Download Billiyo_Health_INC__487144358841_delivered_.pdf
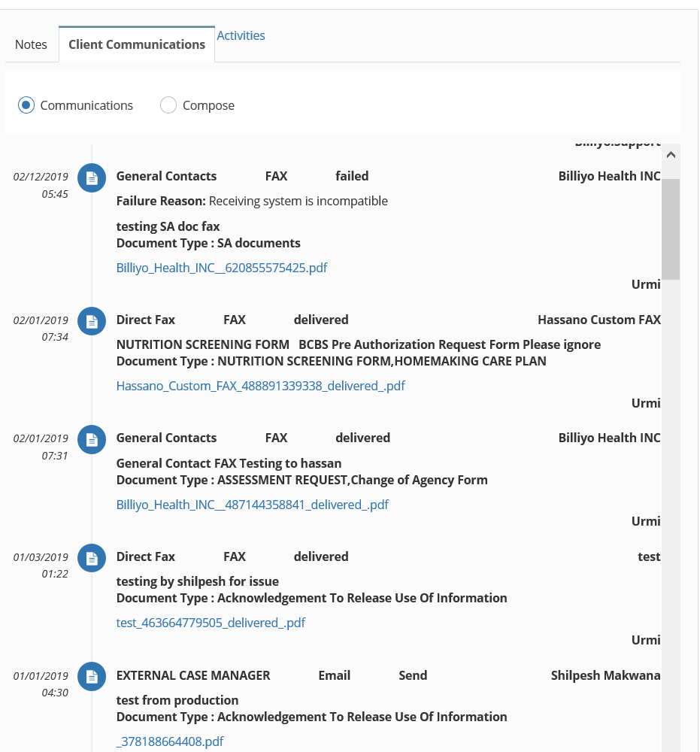This screenshot has height=752, width=700. pos(252,505)
